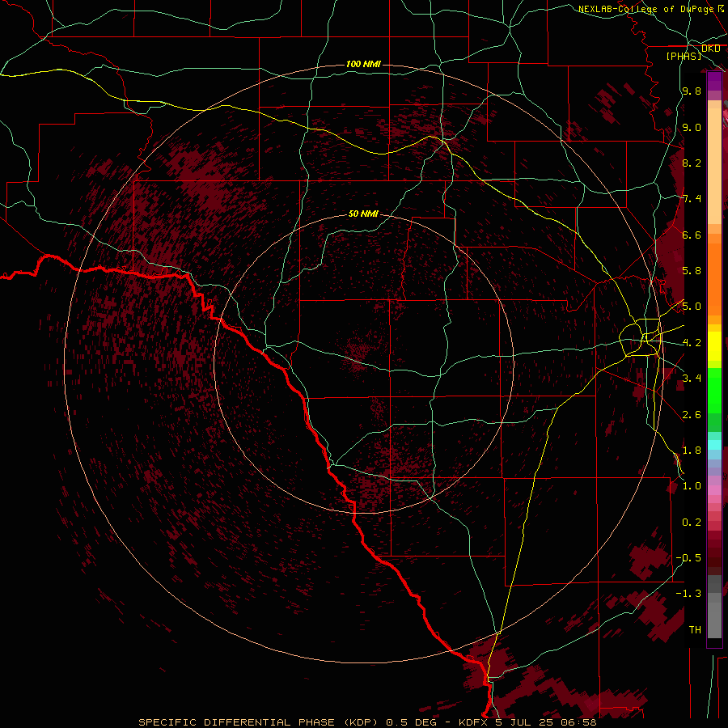The image size is (728, 728).
Task: Pick the dark maroon band beside -0.5
Action: (x=714, y=562)
